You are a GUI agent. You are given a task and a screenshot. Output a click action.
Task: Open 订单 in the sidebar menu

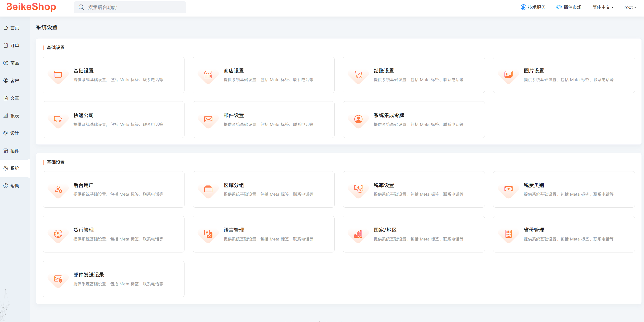click(x=15, y=46)
